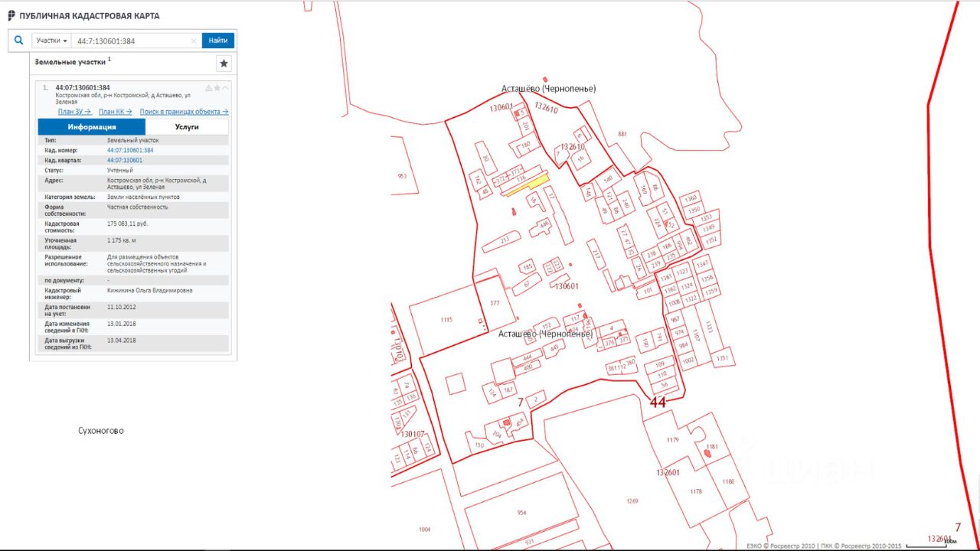Select the Информация tab
Viewport: 980px width, 551px height.
[92, 127]
